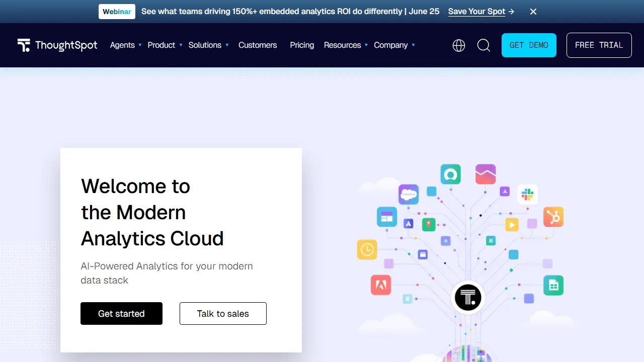Image resolution: width=644 pixels, height=362 pixels.
Task: Click the green Google Sheets icon in the illustration
Action: click(x=553, y=286)
